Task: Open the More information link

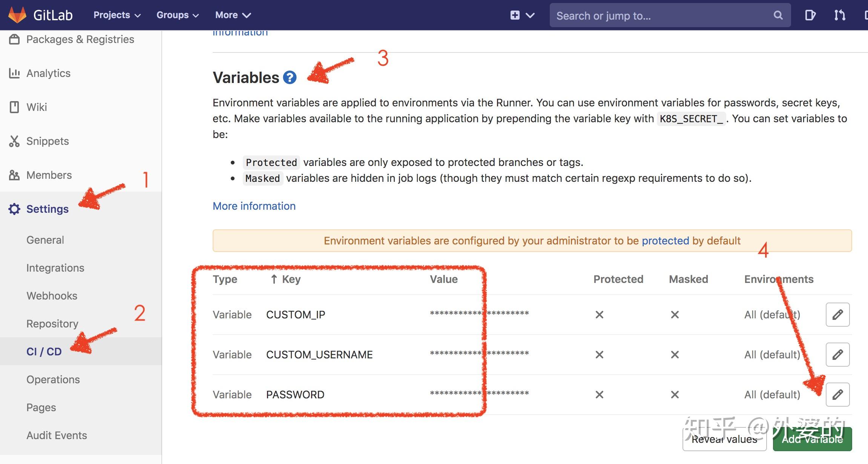Action: point(254,206)
